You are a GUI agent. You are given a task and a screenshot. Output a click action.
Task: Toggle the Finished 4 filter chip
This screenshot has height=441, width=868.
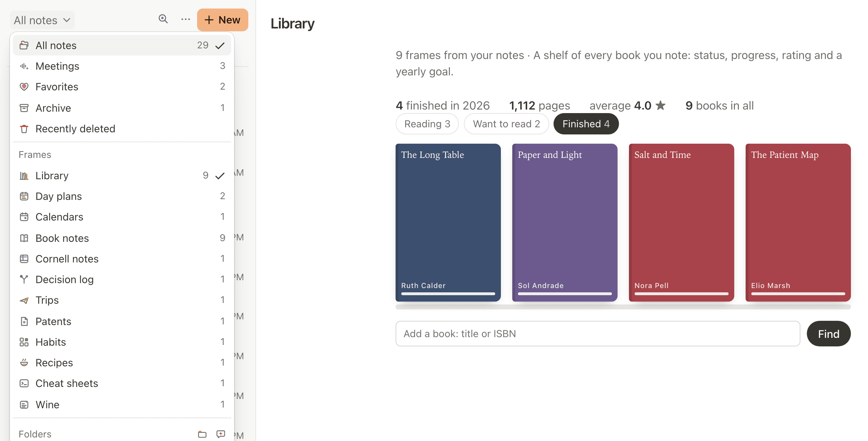coord(586,124)
